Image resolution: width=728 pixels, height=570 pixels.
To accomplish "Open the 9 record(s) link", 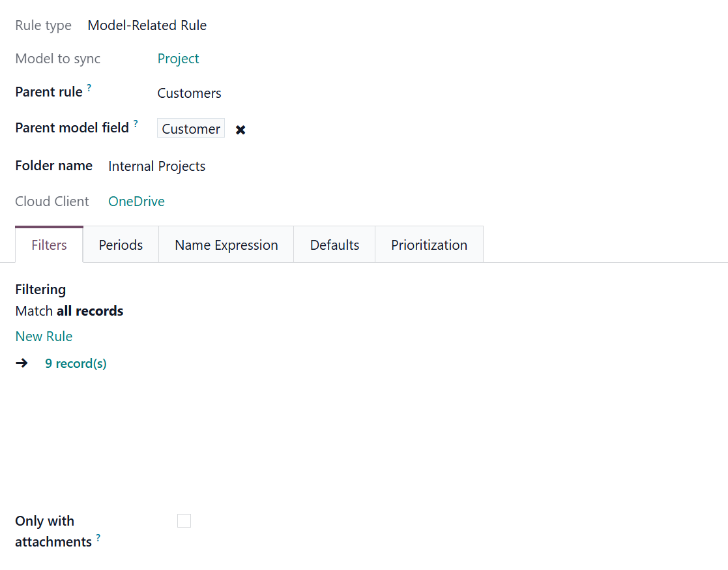I will [x=76, y=364].
